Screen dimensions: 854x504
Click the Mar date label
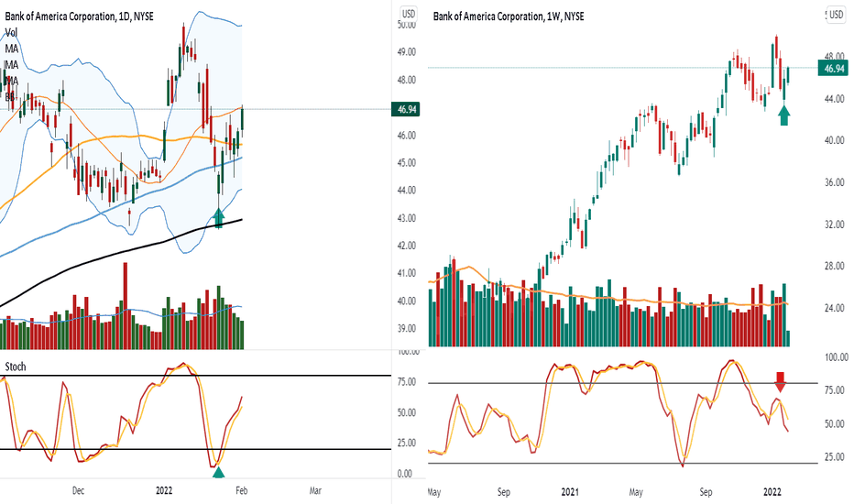pyautogui.click(x=315, y=490)
